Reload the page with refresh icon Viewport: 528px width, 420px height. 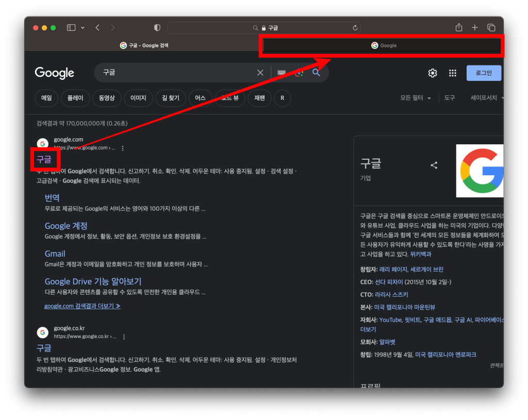355,28
